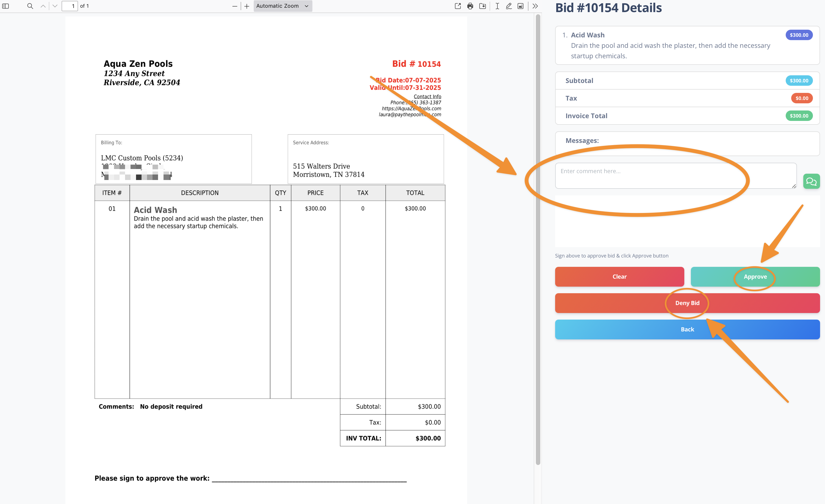Image resolution: width=825 pixels, height=504 pixels.
Task: Zoom in the PDF viewer
Action: click(247, 6)
